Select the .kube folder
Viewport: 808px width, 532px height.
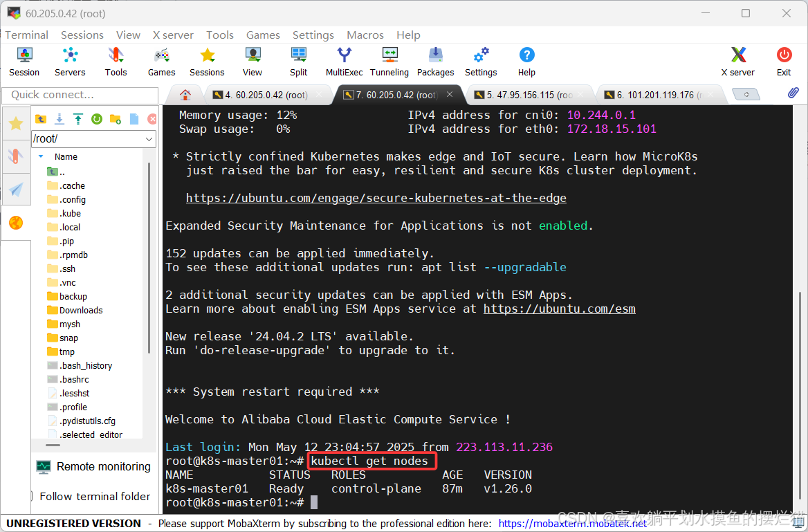pos(64,213)
